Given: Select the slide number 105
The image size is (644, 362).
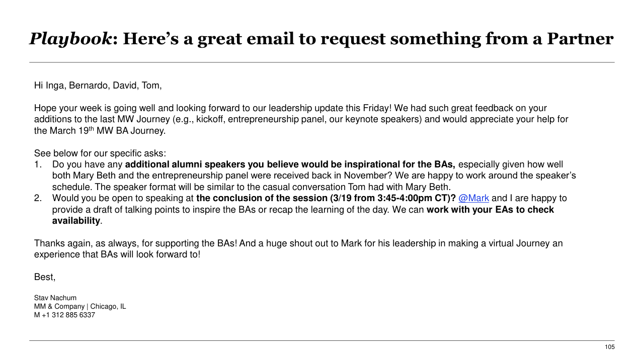Looking at the screenshot, I should tap(609, 347).
